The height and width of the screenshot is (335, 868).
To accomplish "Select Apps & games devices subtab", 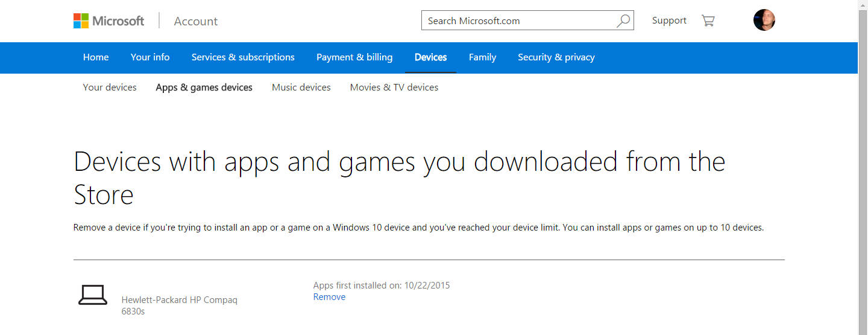I will click(x=204, y=88).
